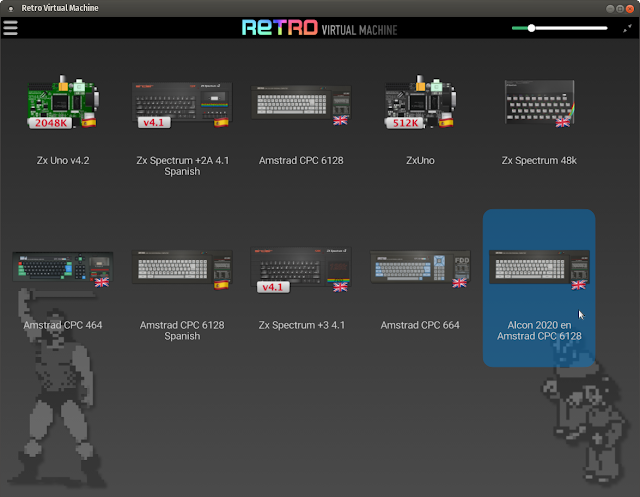640x497 pixels.
Task: Click the "Zx Spectrum +3 4.1" label
Action: coord(302,325)
